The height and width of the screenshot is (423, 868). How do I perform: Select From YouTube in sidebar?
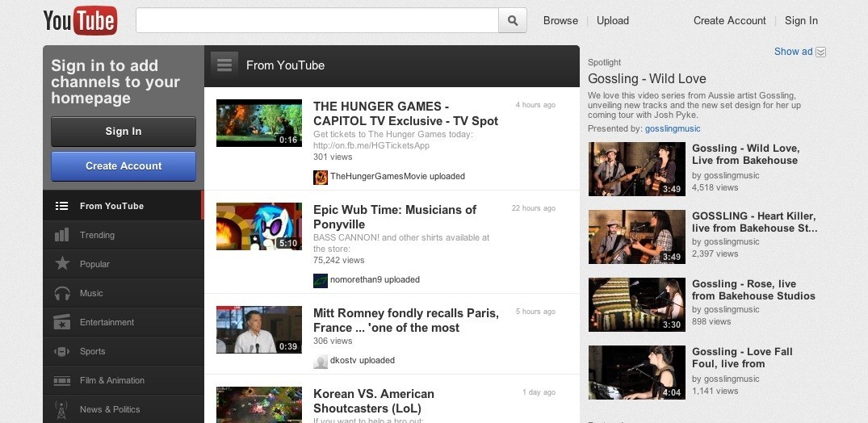pyautogui.click(x=123, y=206)
